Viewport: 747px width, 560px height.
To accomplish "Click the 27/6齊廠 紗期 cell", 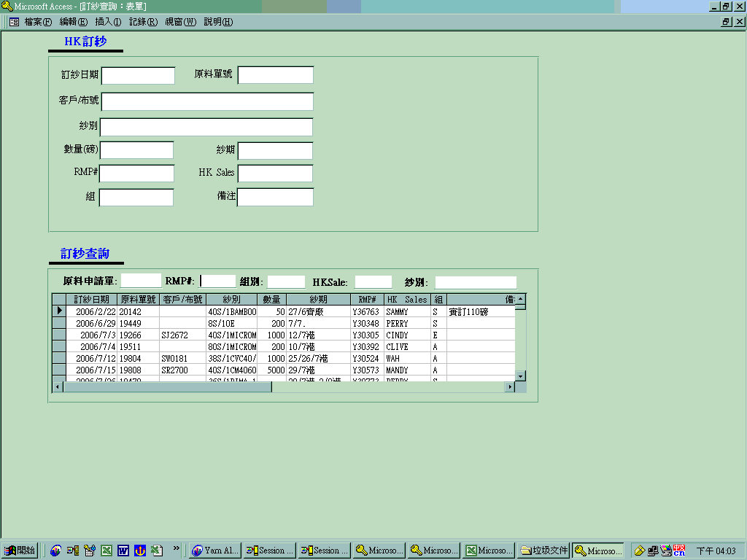I will (318, 311).
